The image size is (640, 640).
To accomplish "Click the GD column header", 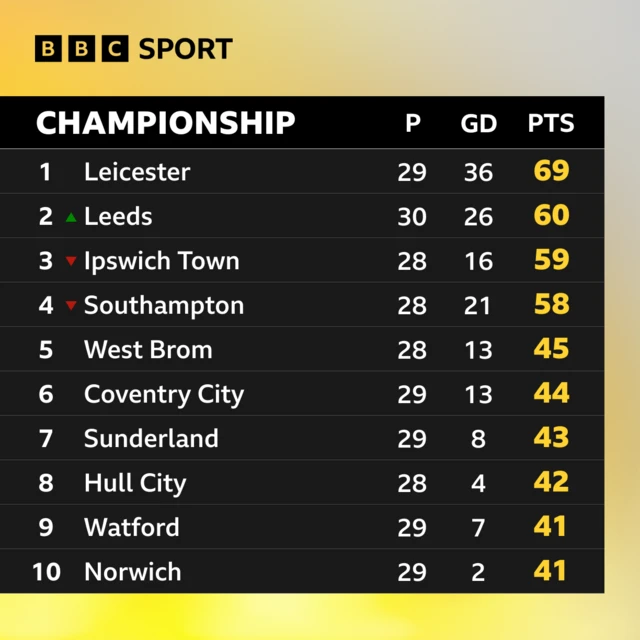I will [x=478, y=123].
